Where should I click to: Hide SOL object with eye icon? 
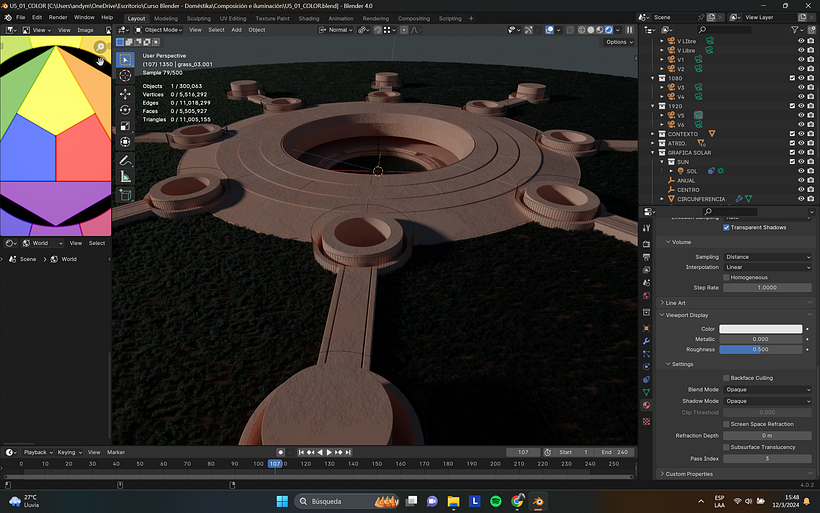pos(801,171)
